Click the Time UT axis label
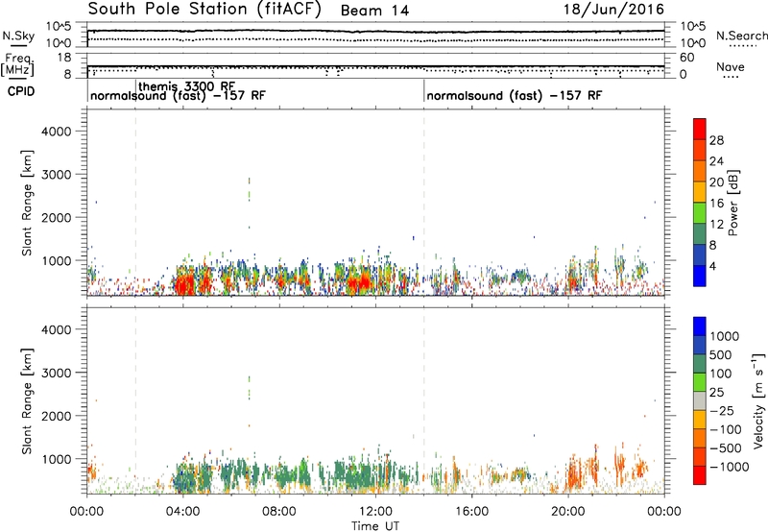 tap(374, 526)
